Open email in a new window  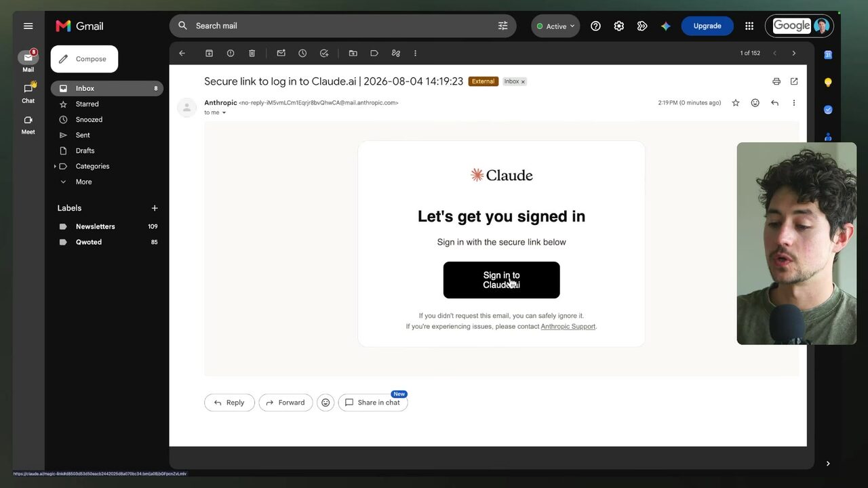point(794,81)
